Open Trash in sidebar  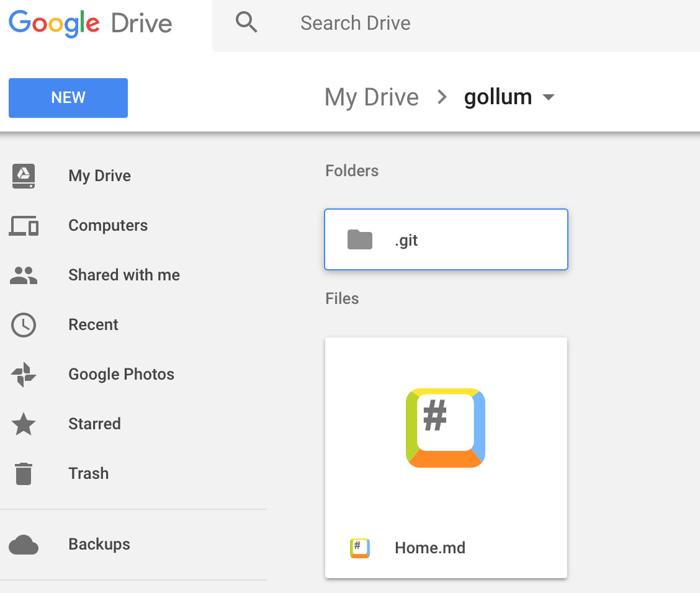(x=88, y=473)
